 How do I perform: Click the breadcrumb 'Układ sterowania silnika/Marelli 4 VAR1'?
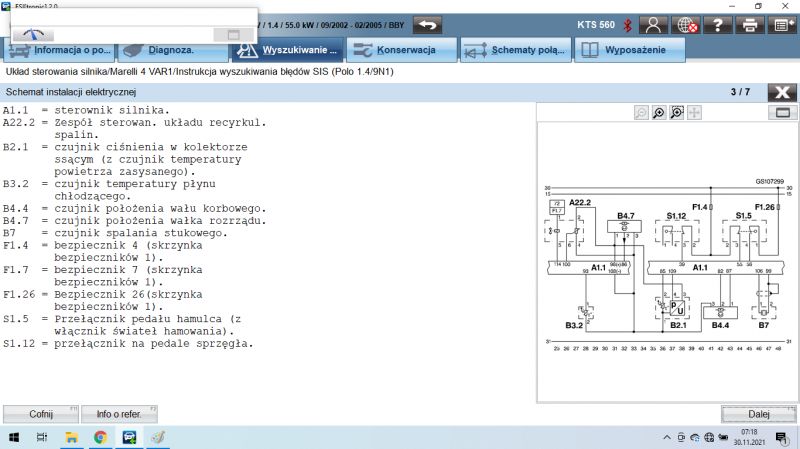click(x=89, y=71)
